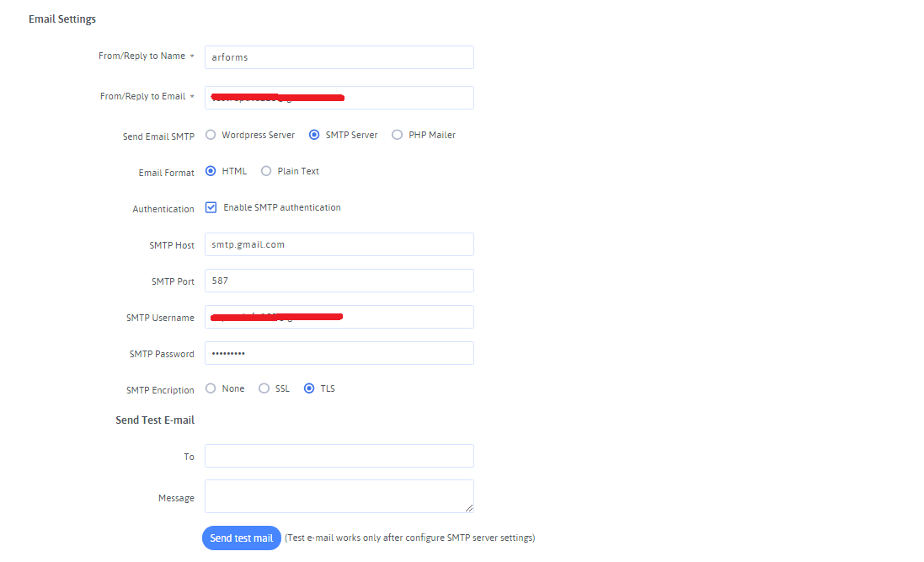Click the Message box resize handle
Screen dimensions: 924x562
[469, 508]
